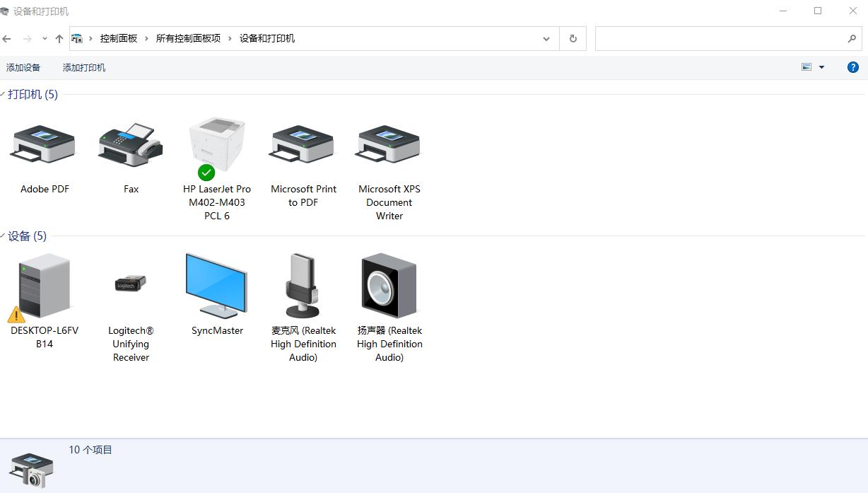This screenshot has height=493, width=868.
Task: Click the 添加打印机 button
Action: [x=83, y=67]
